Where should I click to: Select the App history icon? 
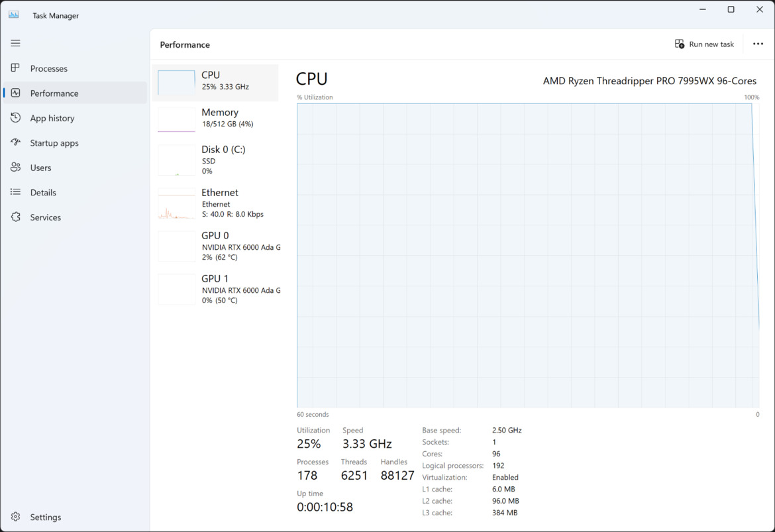(x=15, y=118)
